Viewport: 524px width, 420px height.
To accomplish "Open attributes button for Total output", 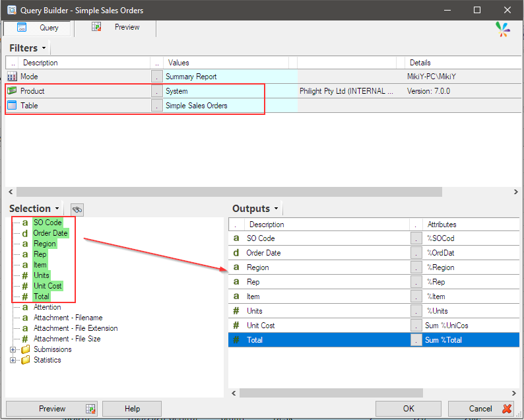I will 416,339.
